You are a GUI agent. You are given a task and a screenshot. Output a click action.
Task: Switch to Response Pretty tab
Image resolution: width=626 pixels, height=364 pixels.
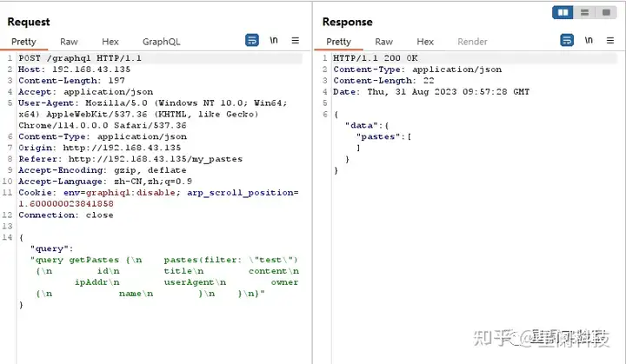(x=338, y=42)
